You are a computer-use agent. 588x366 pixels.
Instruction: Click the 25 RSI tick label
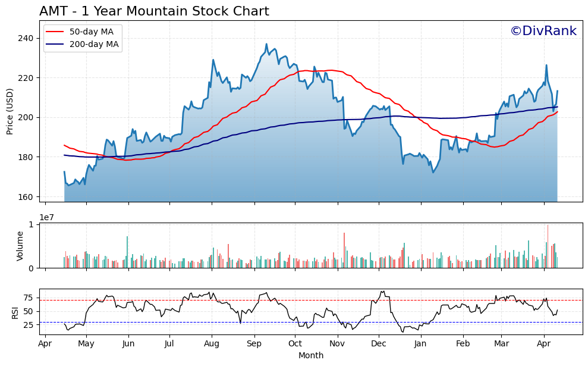(28, 325)
